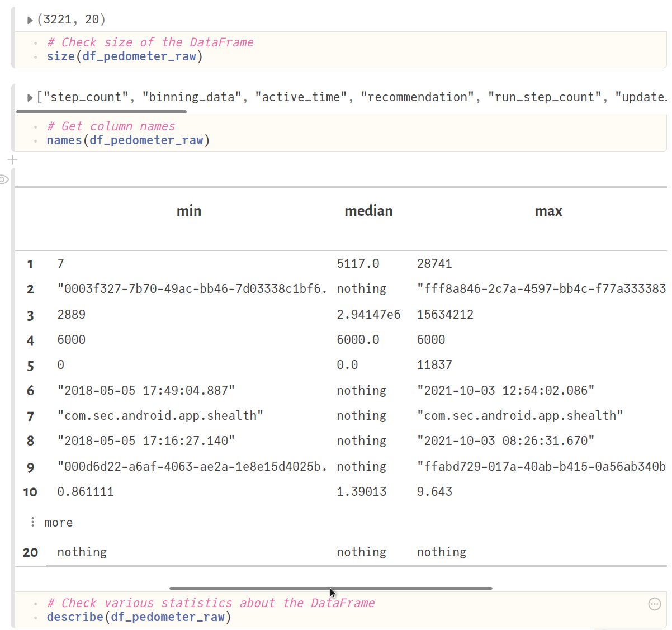Show more rows via 'more' link
The image size is (672, 630).
(59, 523)
